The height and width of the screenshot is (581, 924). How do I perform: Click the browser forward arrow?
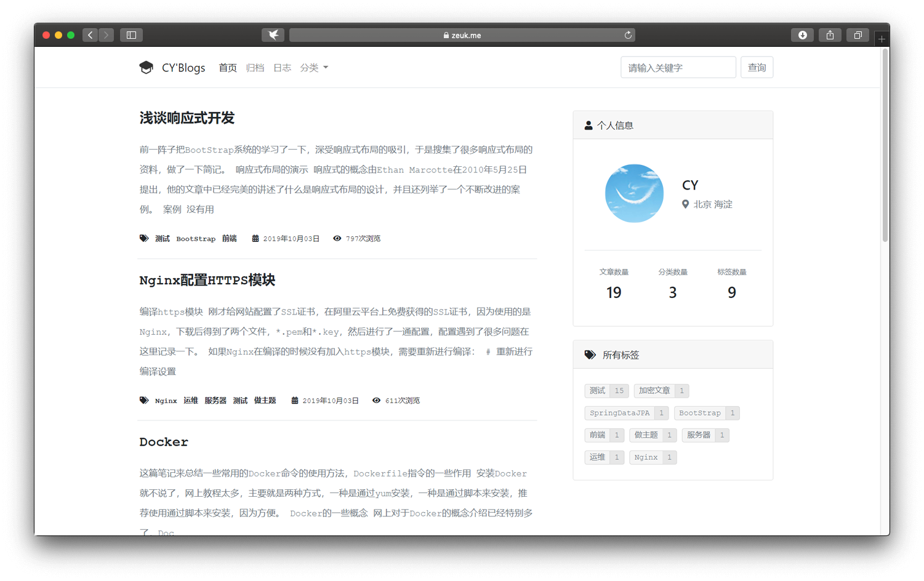point(106,35)
